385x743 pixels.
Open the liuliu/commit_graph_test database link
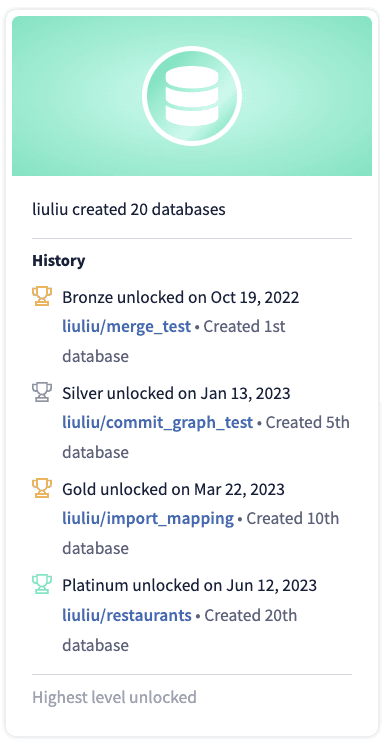coord(157,422)
